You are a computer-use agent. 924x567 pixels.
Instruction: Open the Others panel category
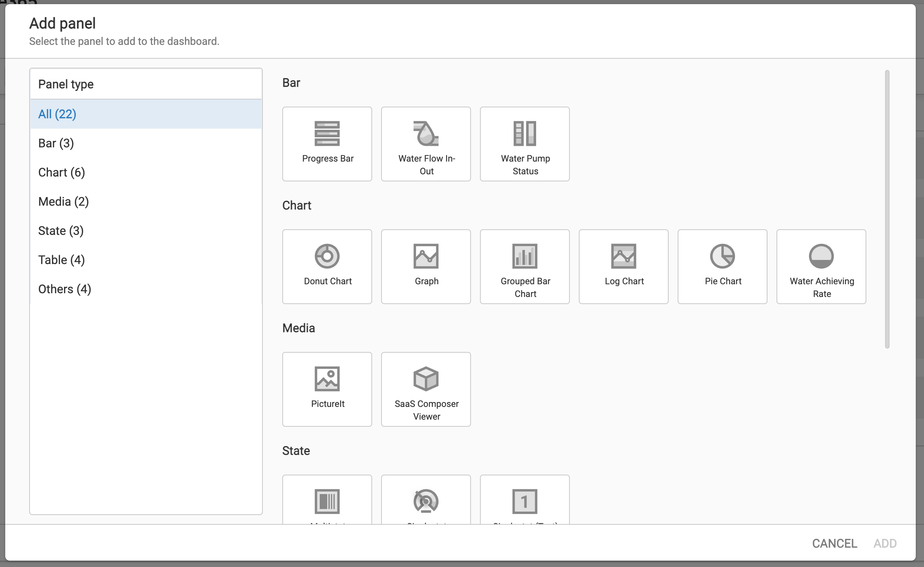point(64,289)
